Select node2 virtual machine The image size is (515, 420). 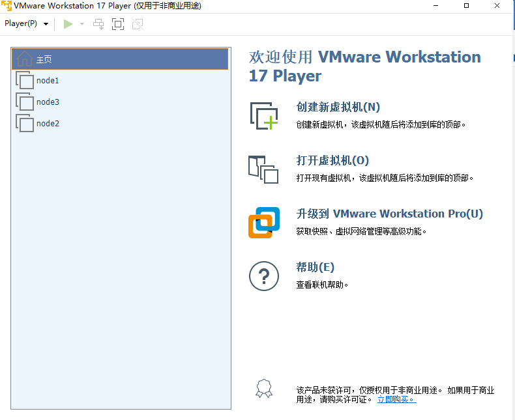tap(120, 123)
